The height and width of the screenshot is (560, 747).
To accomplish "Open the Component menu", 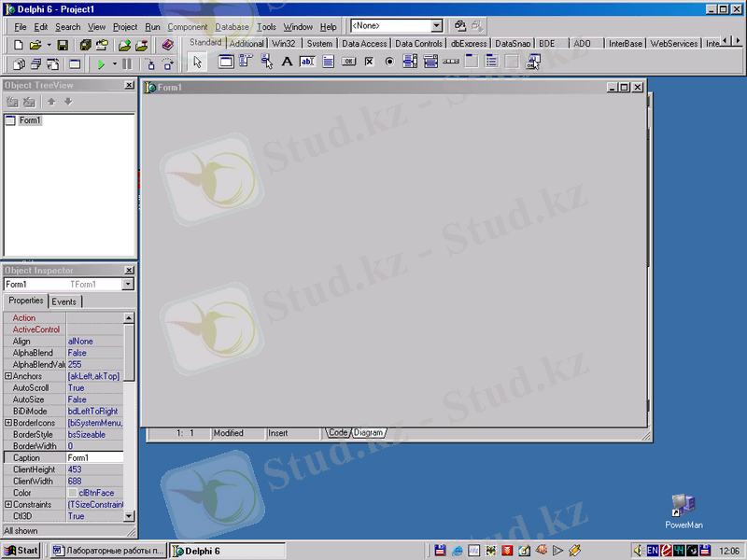I will click(187, 27).
